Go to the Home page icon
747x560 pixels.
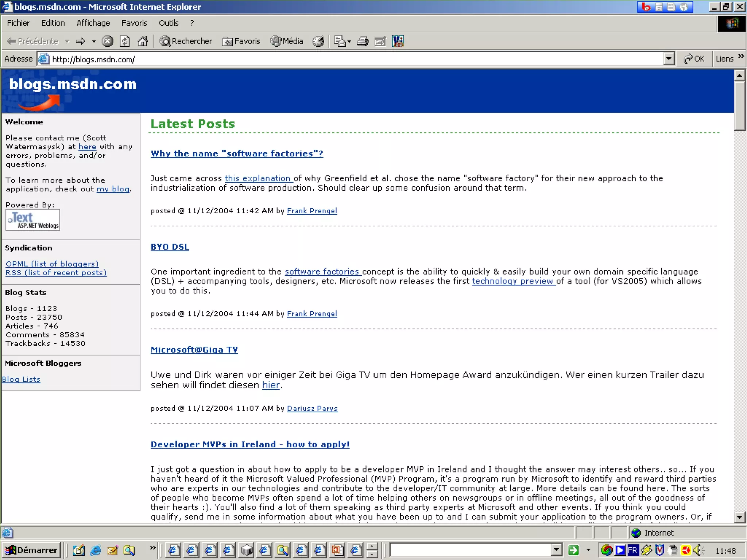[143, 41]
